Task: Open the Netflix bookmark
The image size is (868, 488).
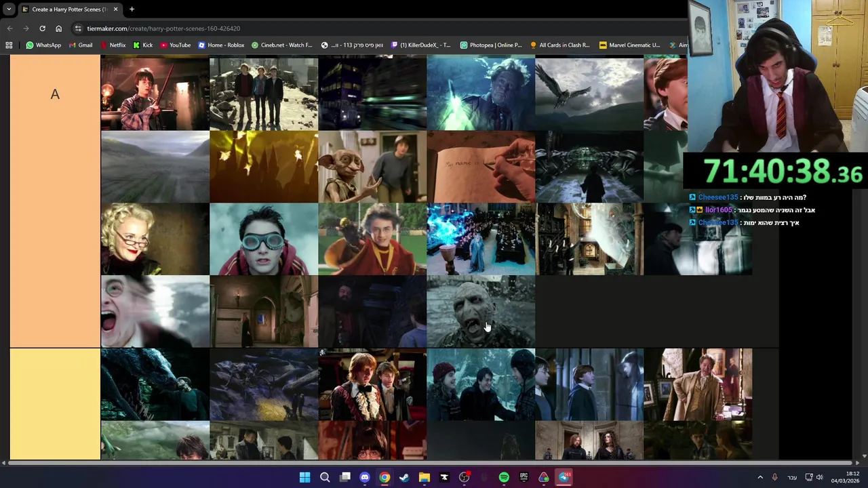Action: click(113, 45)
